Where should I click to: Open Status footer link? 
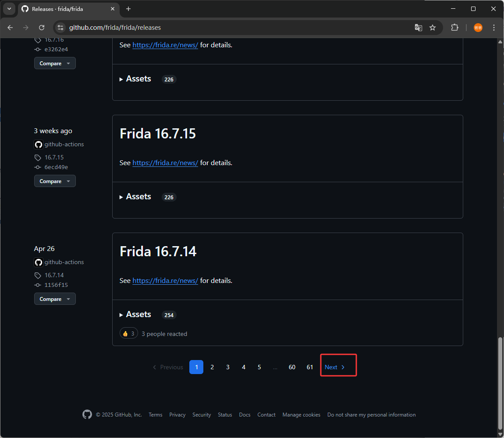(225, 415)
